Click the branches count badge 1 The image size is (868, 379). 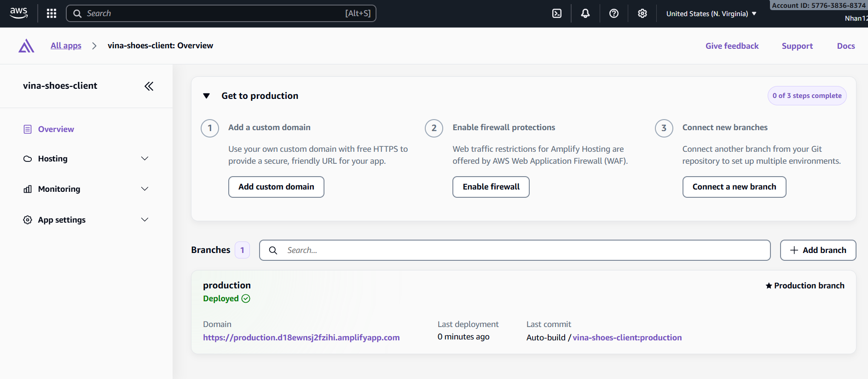pyautogui.click(x=242, y=250)
